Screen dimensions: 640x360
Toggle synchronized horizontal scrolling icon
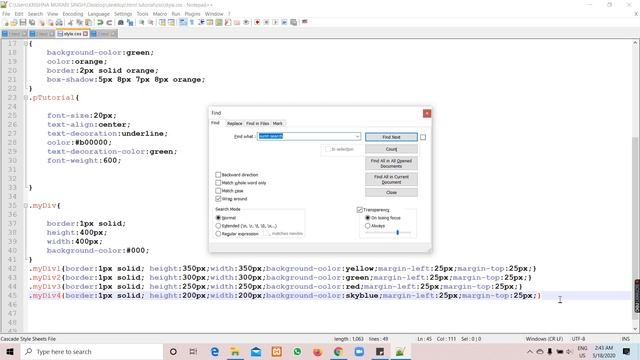[x=171, y=22]
